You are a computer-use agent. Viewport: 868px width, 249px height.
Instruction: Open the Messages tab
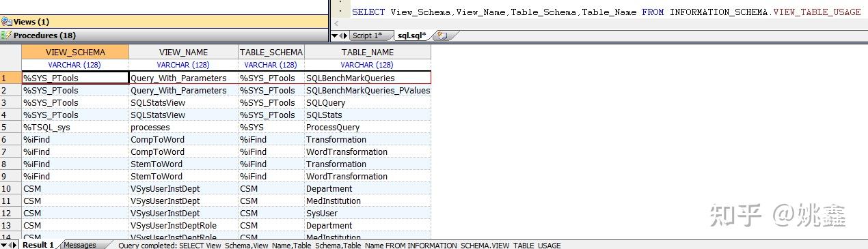point(80,245)
